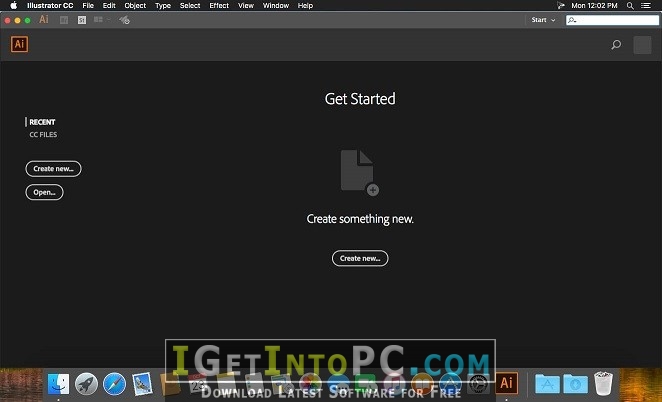The image size is (662, 402).
Task: Click the Open... button
Action: click(x=44, y=192)
